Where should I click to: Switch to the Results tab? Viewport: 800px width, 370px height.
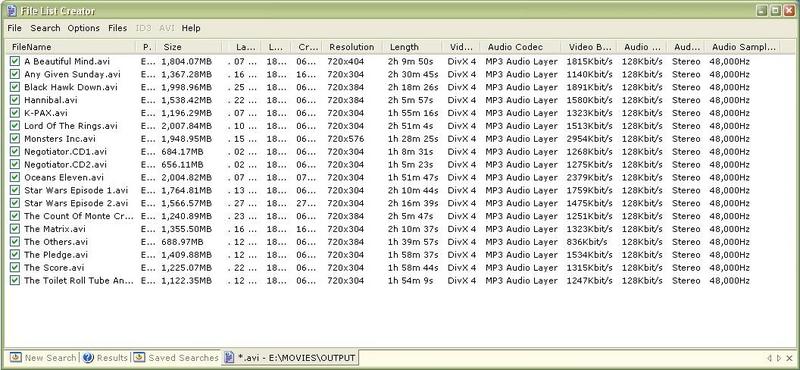tap(106, 358)
